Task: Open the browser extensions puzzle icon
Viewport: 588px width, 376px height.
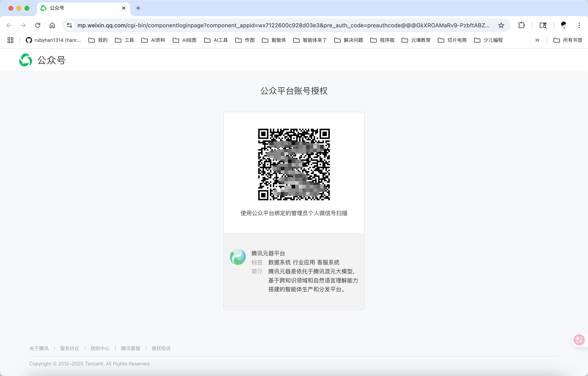Action: click(x=521, y=25)
